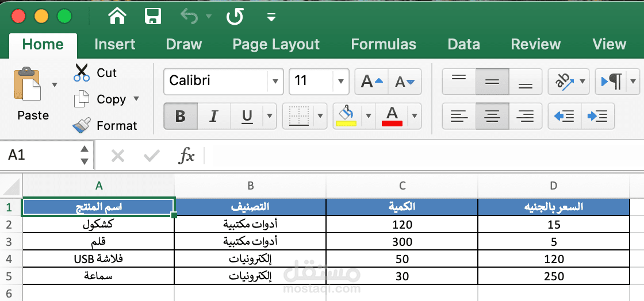
Task: Apply the cell borders button
Action: point(298,117)
